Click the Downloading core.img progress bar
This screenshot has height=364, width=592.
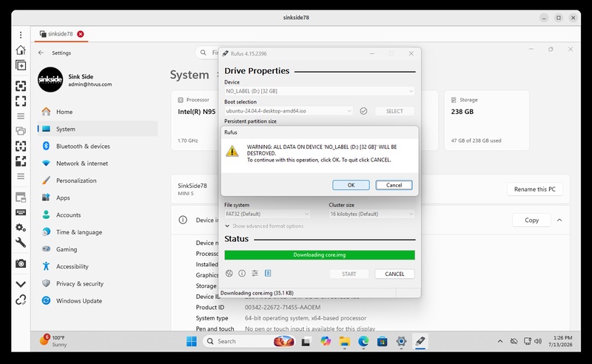pyautogui.click(x=320, y=255)
